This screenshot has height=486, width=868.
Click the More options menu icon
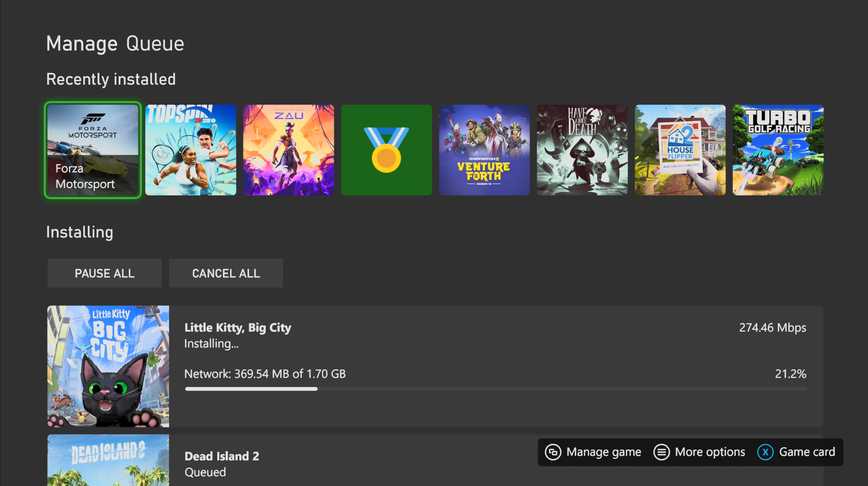click(x=662, y=452)
